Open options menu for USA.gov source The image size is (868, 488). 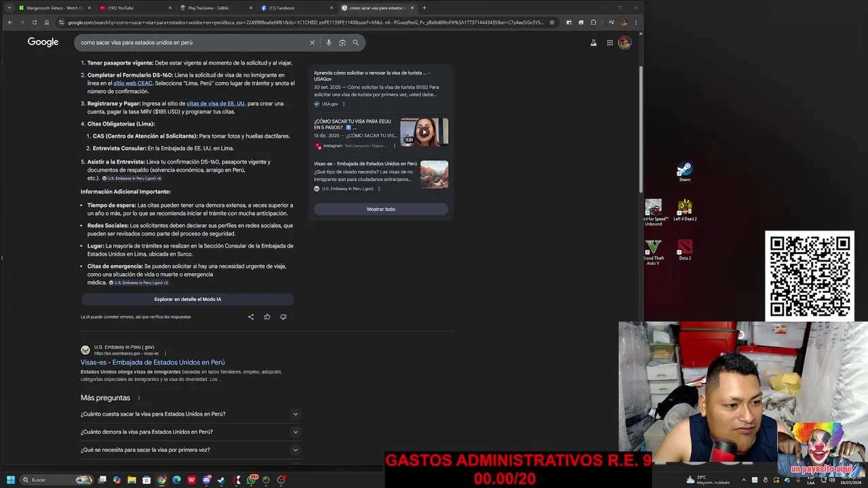point(344,104)
